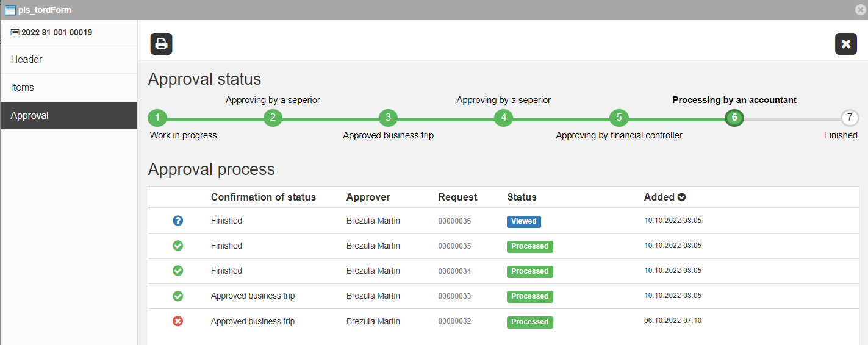Click the red rejected icon for request 00000032
The height and width of the screenshot is (345, 868).
click(178, 321)
